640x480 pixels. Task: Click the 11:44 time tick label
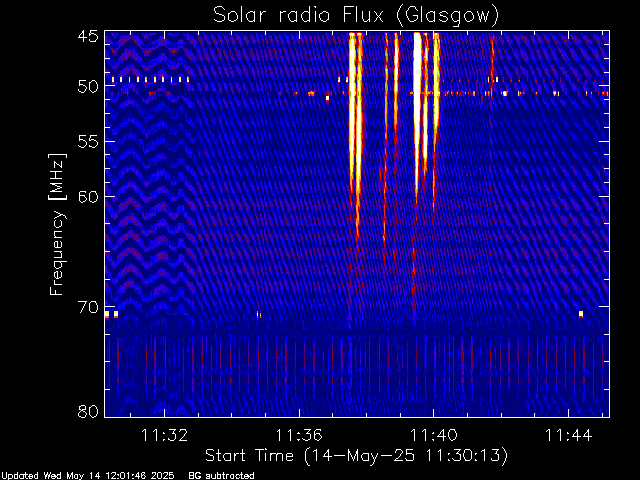click(x=568, y=436)
